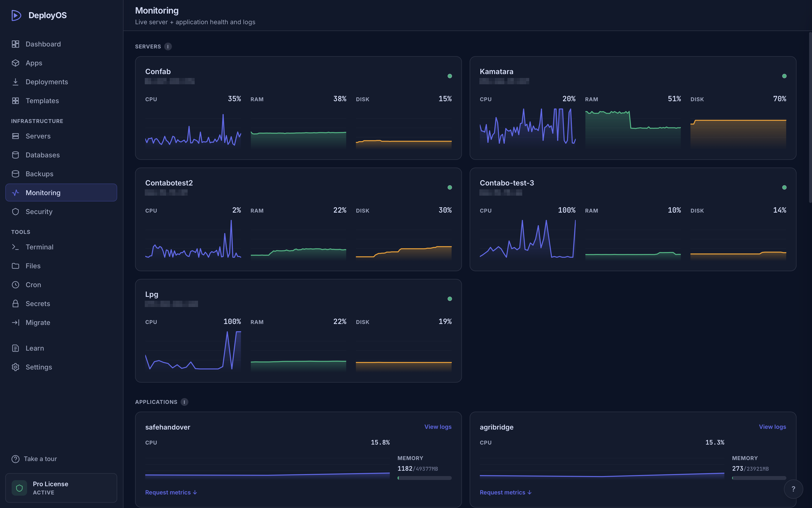Click the safehandover application name

[168, 427]
